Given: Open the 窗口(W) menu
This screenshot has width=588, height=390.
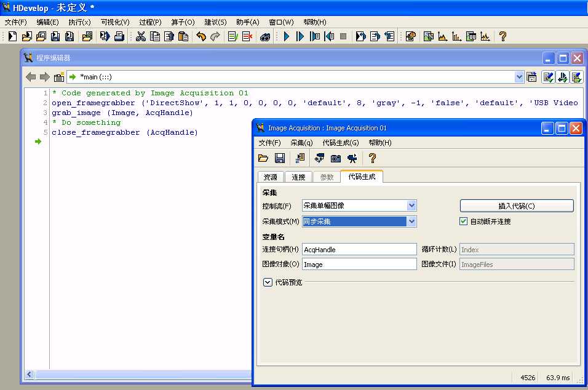Looking at the screenshot, I should pos(281,22).
